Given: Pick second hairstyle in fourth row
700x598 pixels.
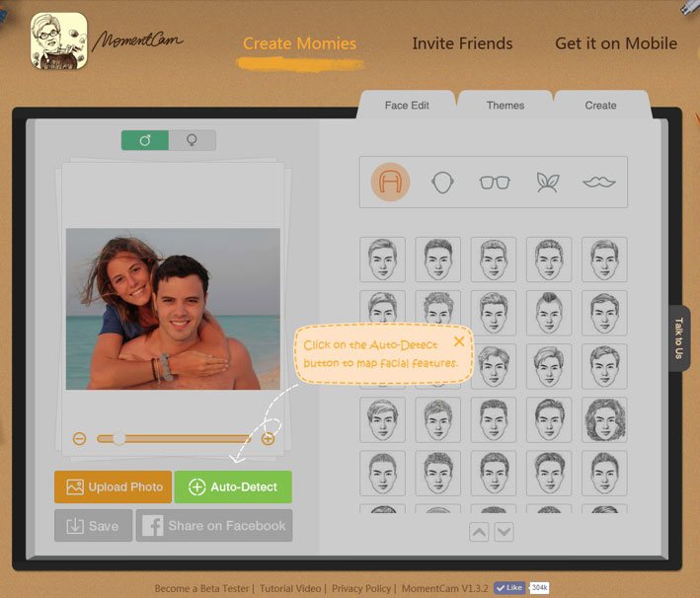Looking at the screenshot, I should click(438, 420).
